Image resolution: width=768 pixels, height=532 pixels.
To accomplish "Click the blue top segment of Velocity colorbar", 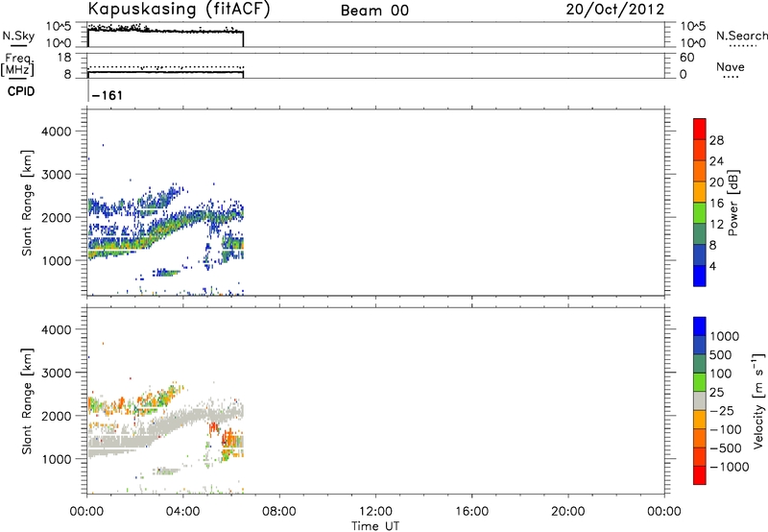I will 700,326.
